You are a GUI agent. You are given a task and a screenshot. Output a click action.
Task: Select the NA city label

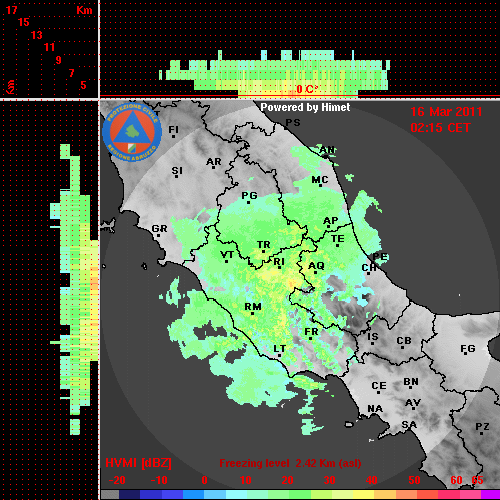[375, 409]
